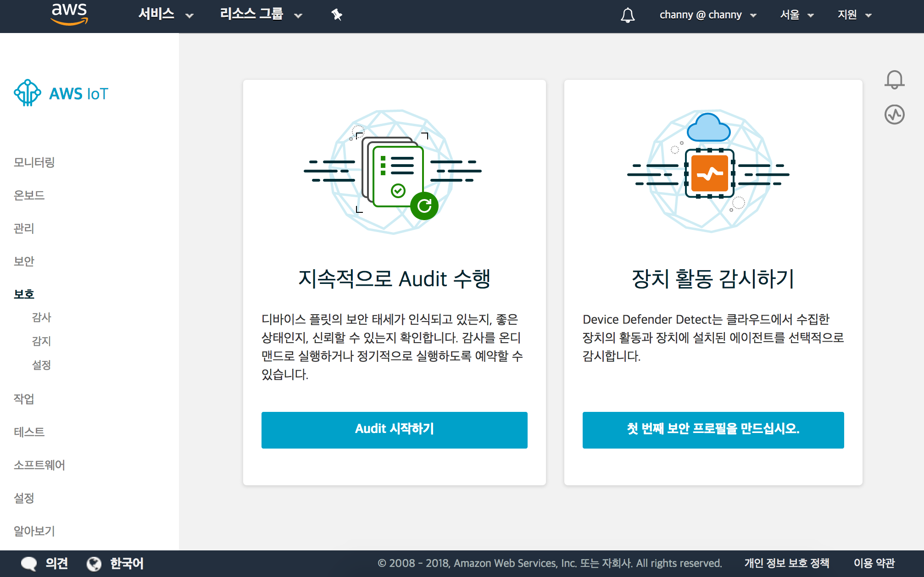Open the IoT alerts bell icon at right side

point(894,79)
